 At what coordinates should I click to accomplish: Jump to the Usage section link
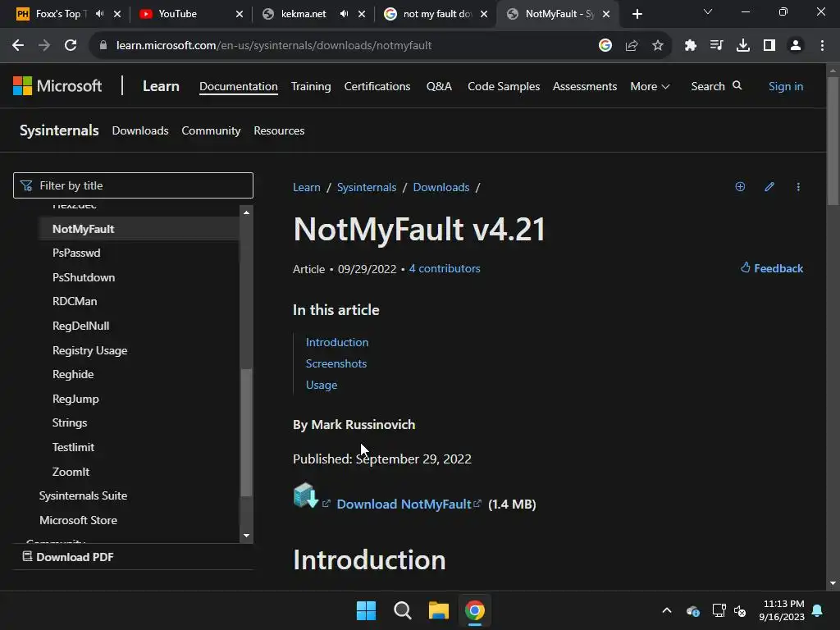[x=322, y=386]
